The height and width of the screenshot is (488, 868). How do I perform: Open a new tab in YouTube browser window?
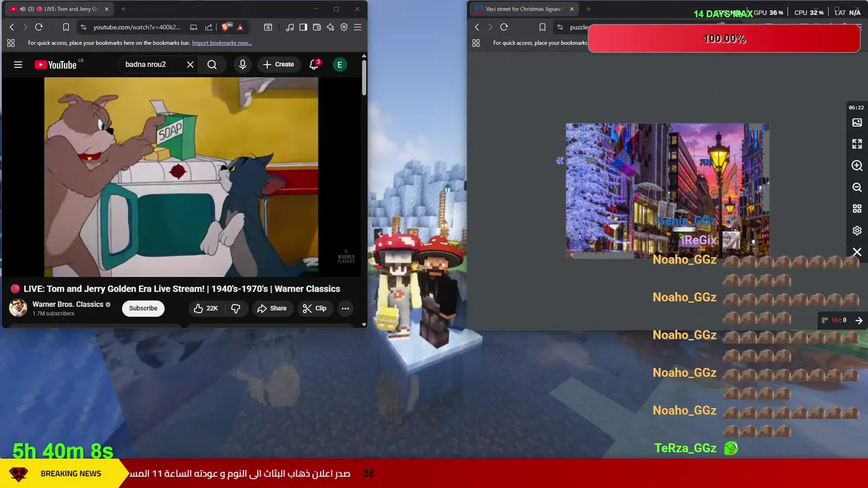coord(123,9)
